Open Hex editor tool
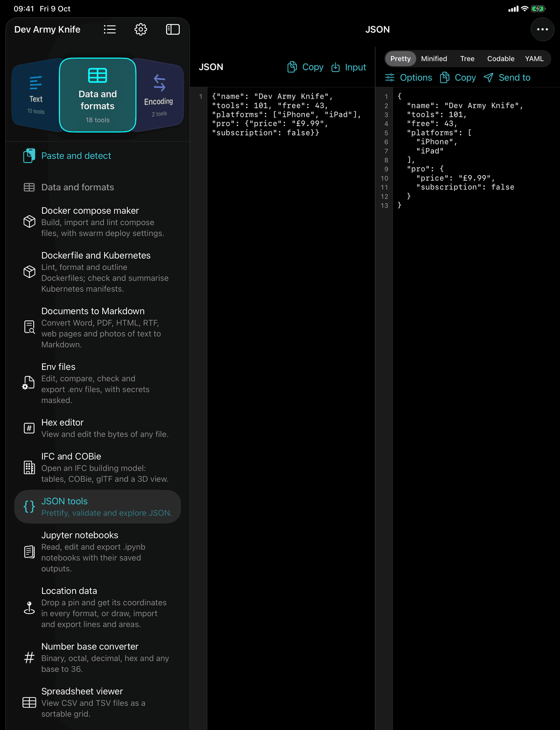This screenshot has height=730, width=560. click(98, 428)
